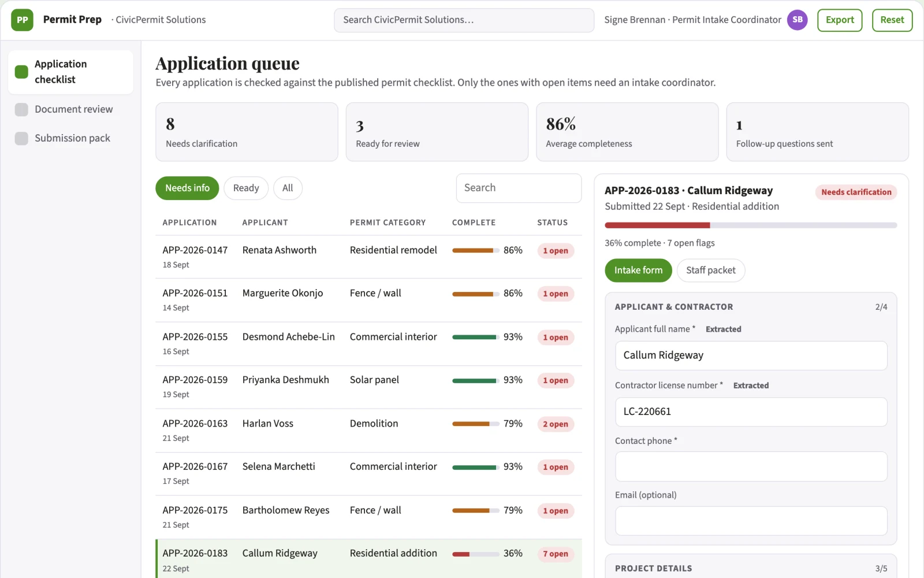Open the Needs clarification stat card
Screen dimensions: 924x578
pyautogui.click(x=247, y=132)
